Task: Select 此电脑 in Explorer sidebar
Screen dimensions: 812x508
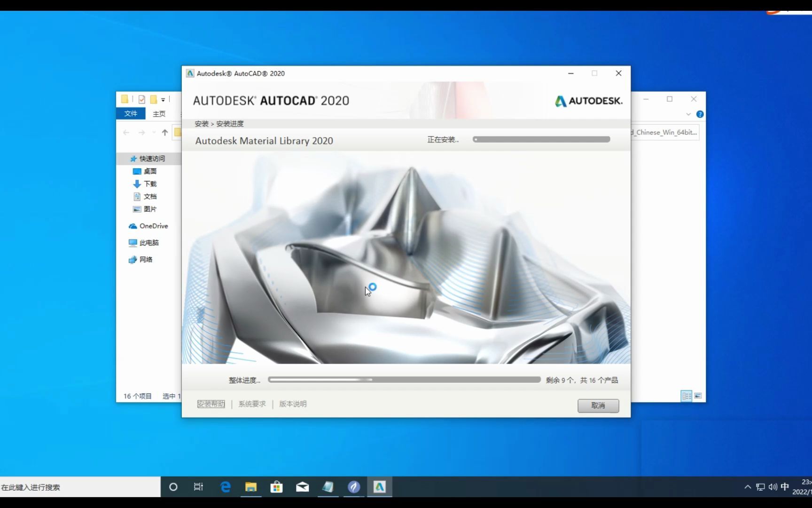Action: 143,243
